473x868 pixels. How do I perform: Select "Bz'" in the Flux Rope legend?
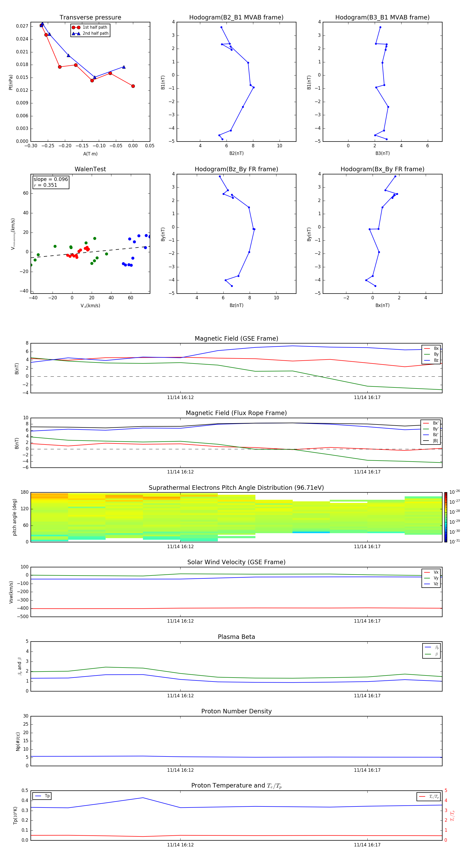(x=431, y=435)
